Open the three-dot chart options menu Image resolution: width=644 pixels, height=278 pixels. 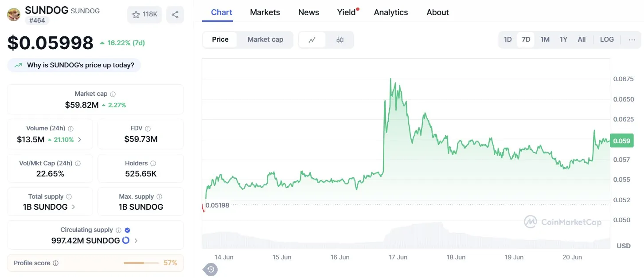point(632,39)
